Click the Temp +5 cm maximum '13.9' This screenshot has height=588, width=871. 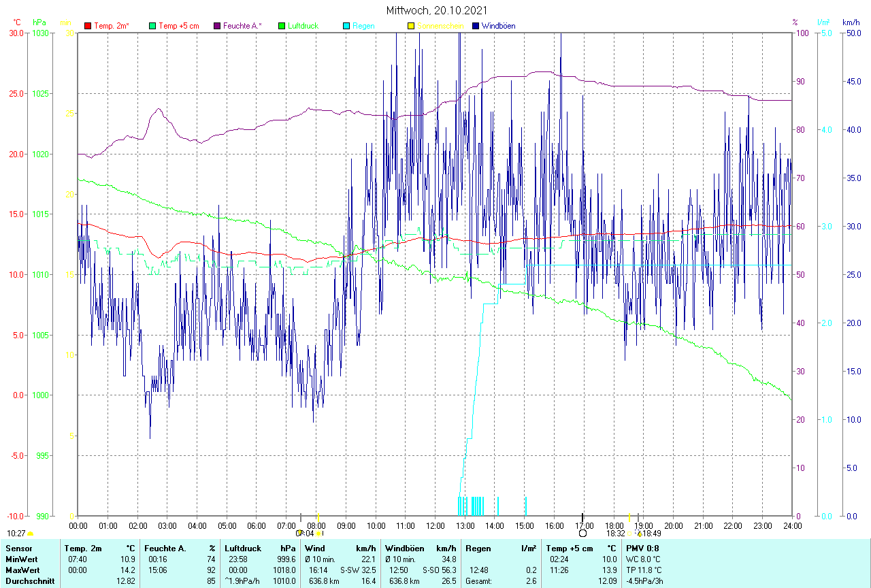click(609, 570)
